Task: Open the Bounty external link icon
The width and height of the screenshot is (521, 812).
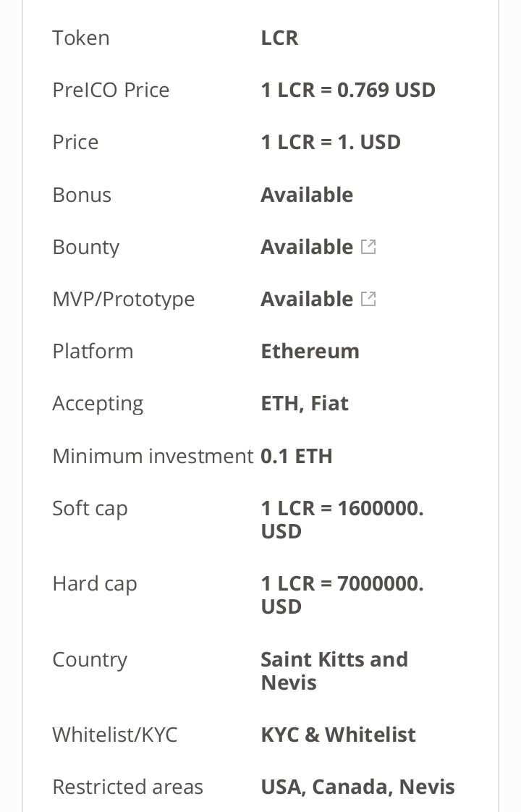Action: [368, 247]
